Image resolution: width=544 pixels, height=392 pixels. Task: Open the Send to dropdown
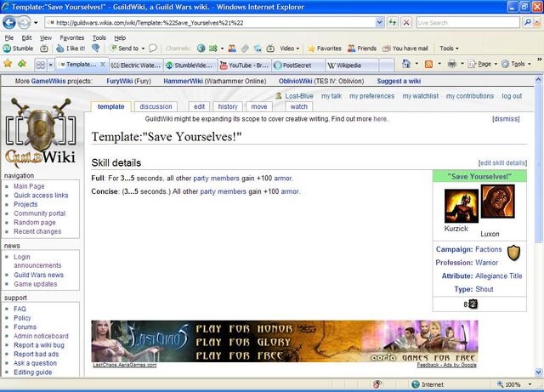pyautogui.click(x=127, y=48)
